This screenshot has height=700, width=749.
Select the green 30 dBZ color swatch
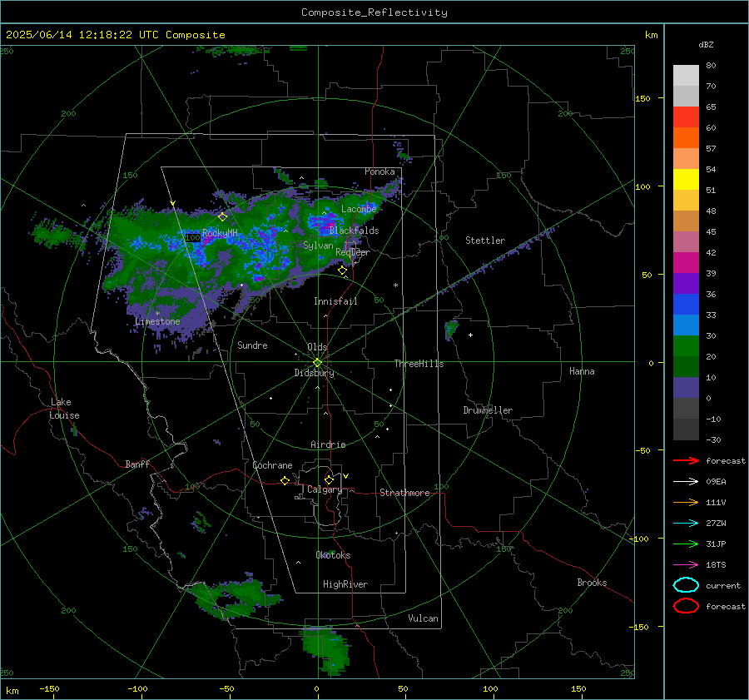click(x=686, y=345)
